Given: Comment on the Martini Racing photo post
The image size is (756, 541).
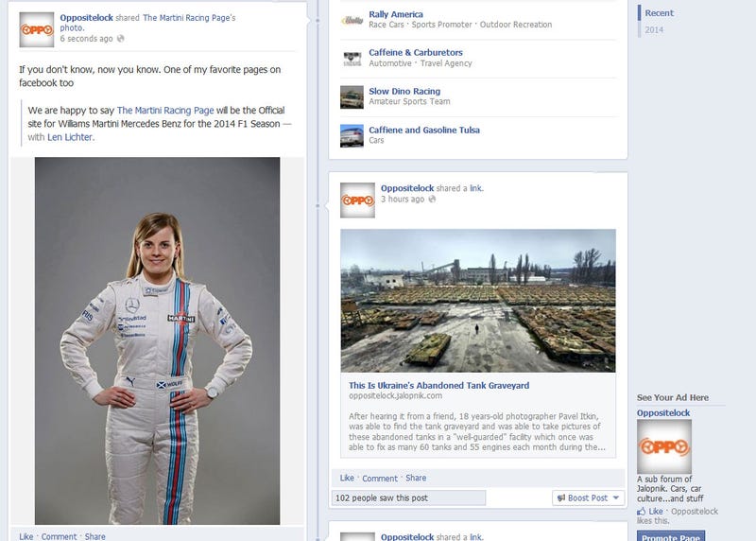Looking at the screenshot, I should click(59, 536).
